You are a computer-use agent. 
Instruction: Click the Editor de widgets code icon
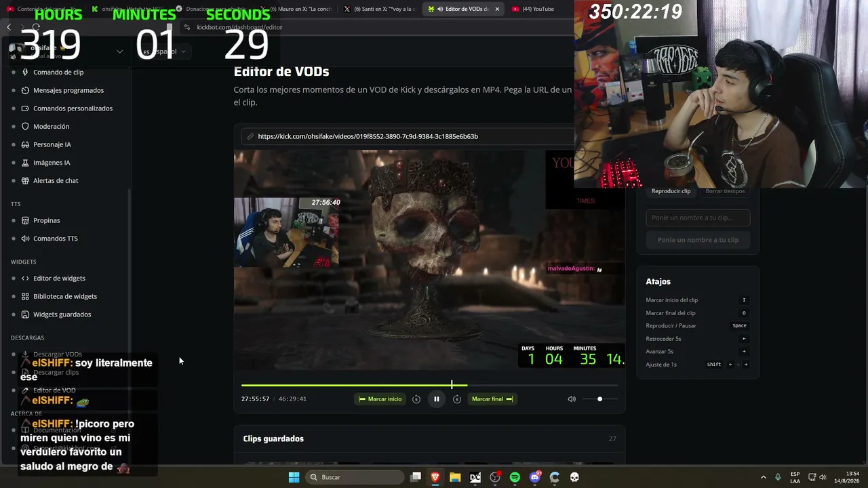[x=26, y=278]
